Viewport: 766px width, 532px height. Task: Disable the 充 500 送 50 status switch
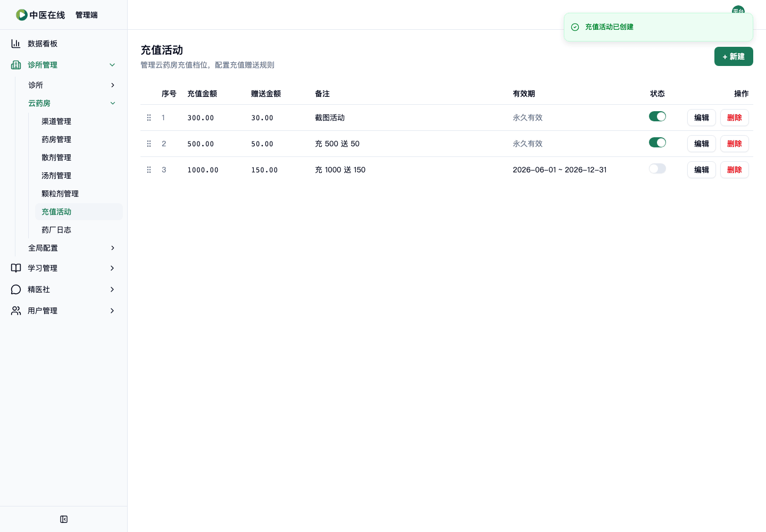[657, 143]
